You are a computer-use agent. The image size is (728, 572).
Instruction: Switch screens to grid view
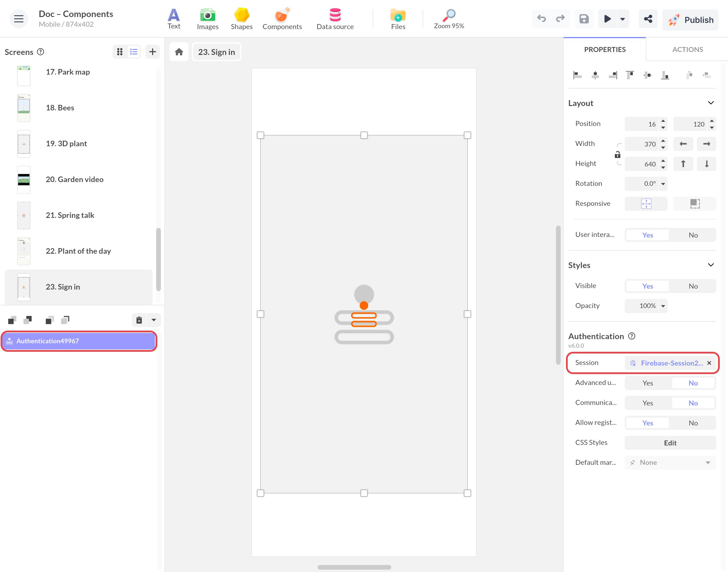[x=119, y=52]
